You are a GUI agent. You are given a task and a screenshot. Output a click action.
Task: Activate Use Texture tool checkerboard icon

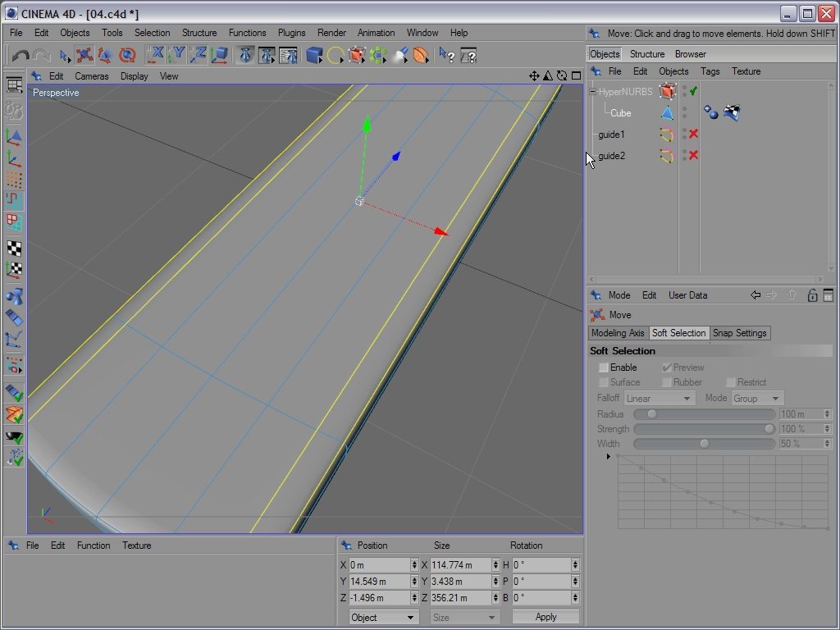[x=14, y=248]
